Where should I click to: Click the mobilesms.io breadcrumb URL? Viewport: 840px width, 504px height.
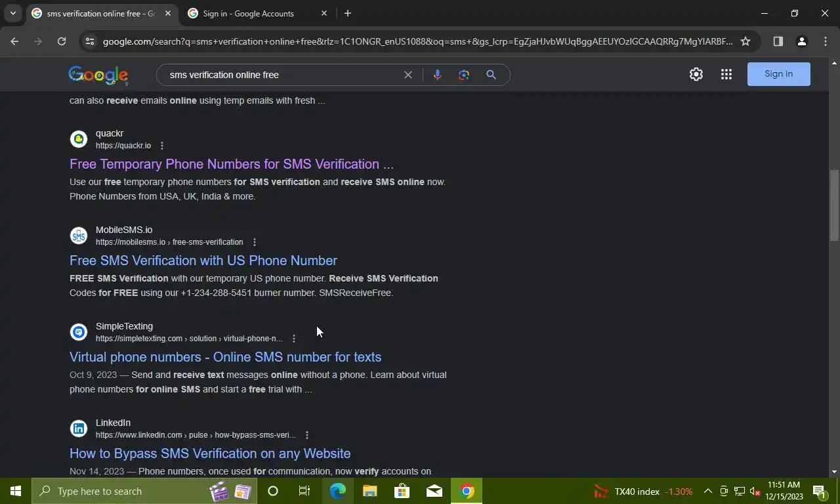point(169,242)
